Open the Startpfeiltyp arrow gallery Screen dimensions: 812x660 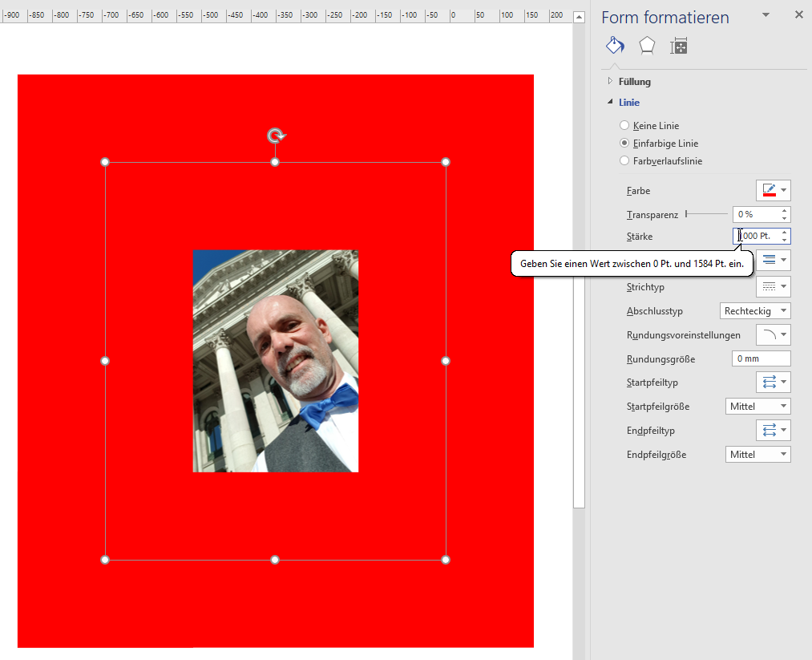(774, 382)
